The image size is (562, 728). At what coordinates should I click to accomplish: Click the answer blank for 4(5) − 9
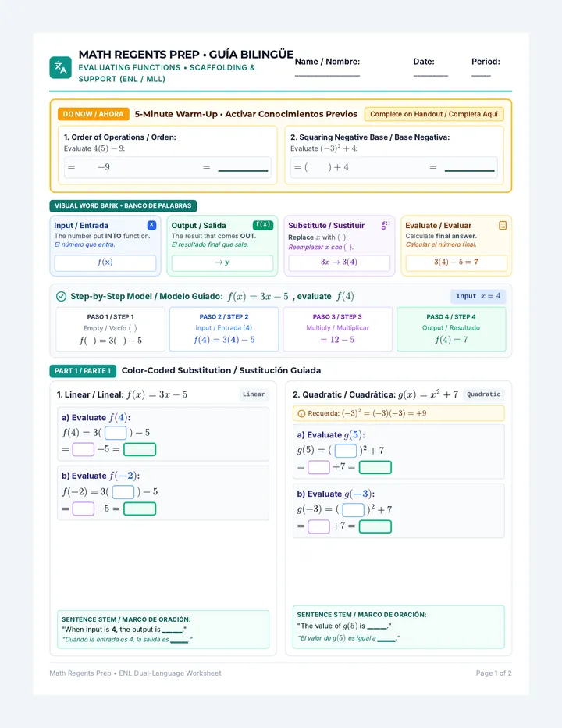[x=243, y=170]
